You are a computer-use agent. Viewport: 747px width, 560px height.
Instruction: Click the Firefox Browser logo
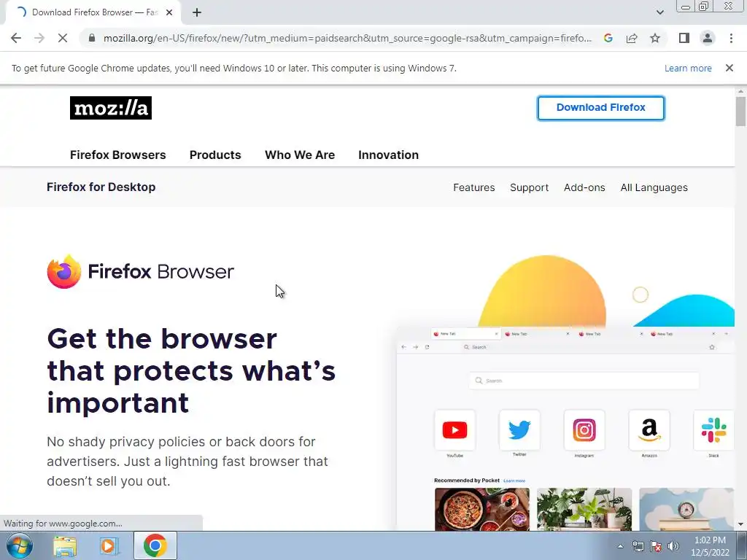pos(141,271)
